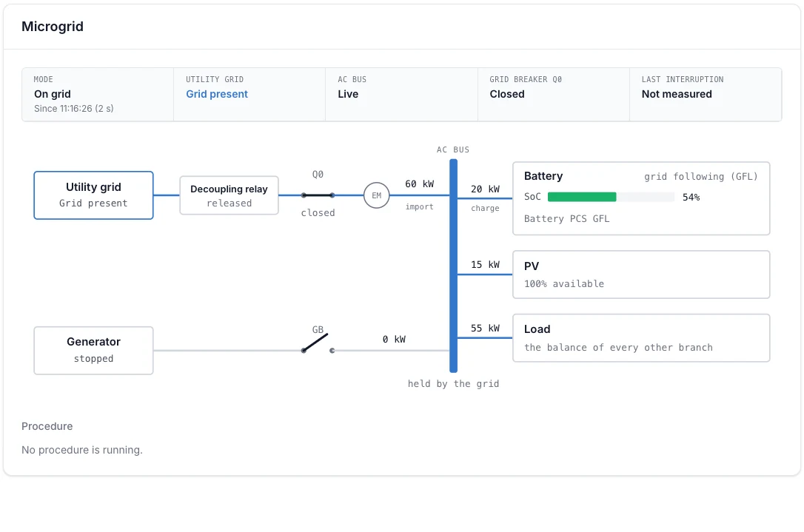Select the Utility grid box
This screenshot has height=532, width=804.
pyautogui.click(x=93, y=195)
